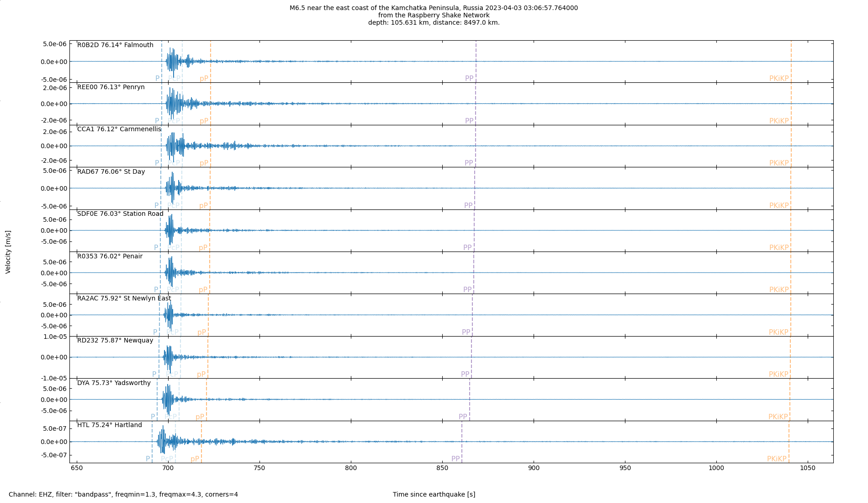Select the P phase label in Hartland row

(x=148, y=459)
